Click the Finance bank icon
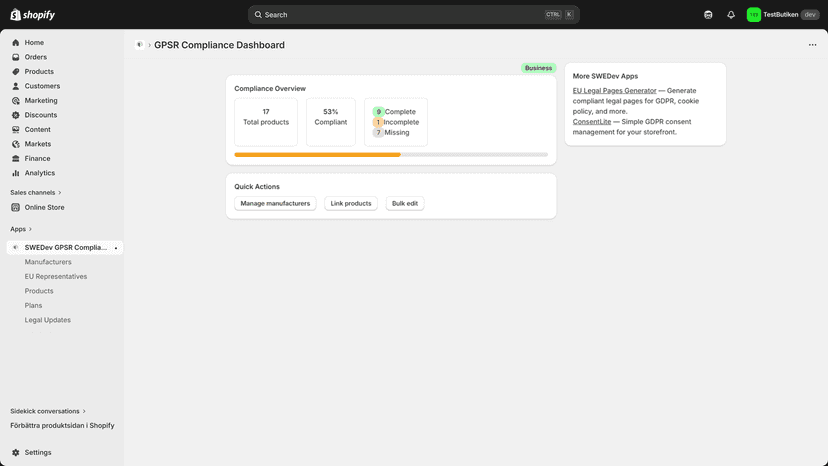This screenshot has height=466, width=828. [16, 159]
